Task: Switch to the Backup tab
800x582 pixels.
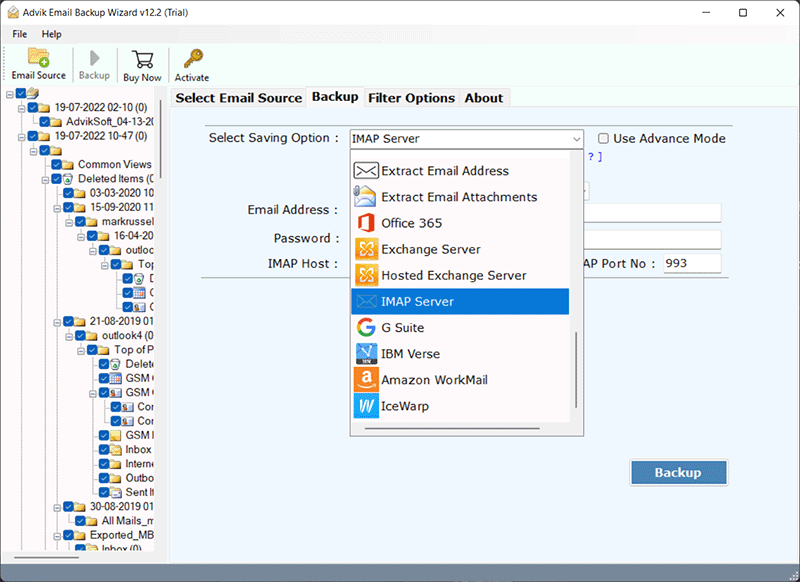Action: tap(335, 96)
